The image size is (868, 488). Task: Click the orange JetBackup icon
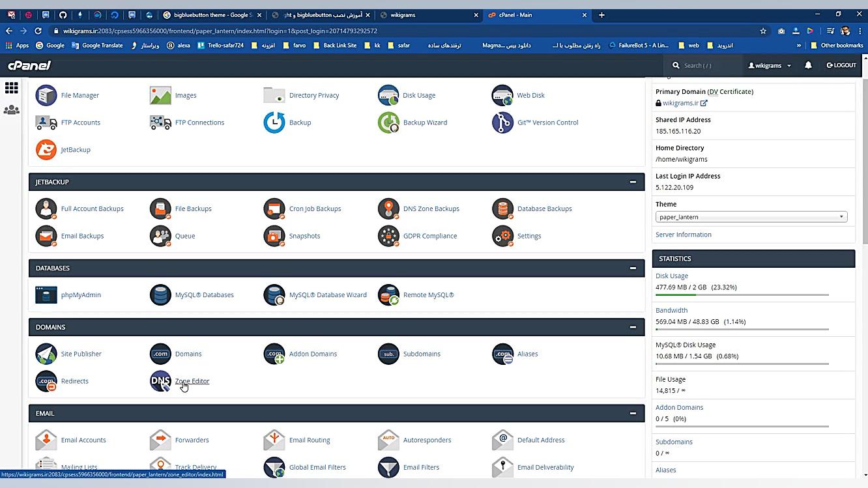click(x=46, y=150)
